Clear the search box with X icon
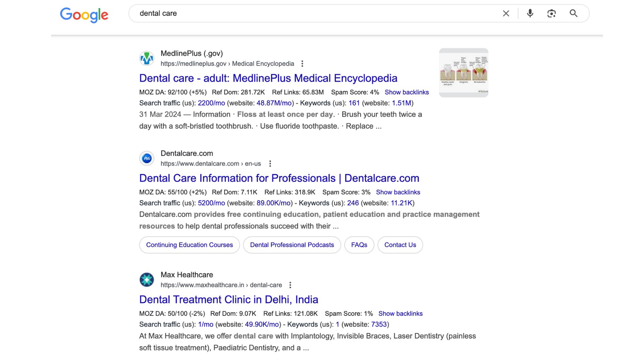Image resolution: width=644 pixels, height=362 pixels. (x=506, y=13)
